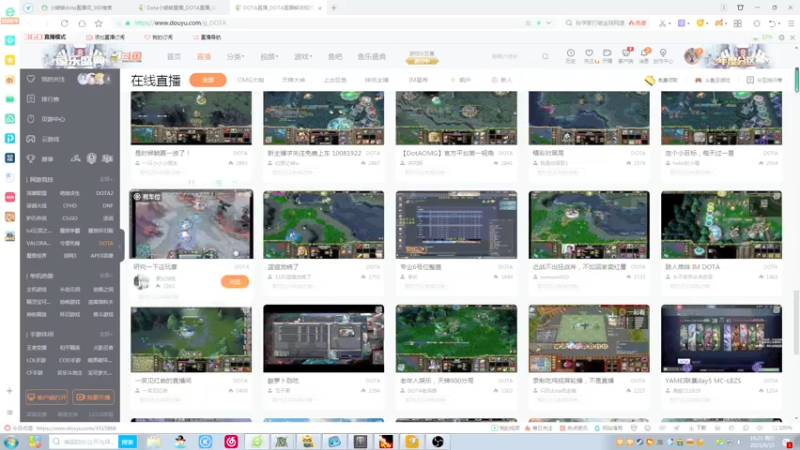The width and height of the screenshot is (800, 450).
Task: Reload the page with the browser refresh icon
Action: (64, 23)
